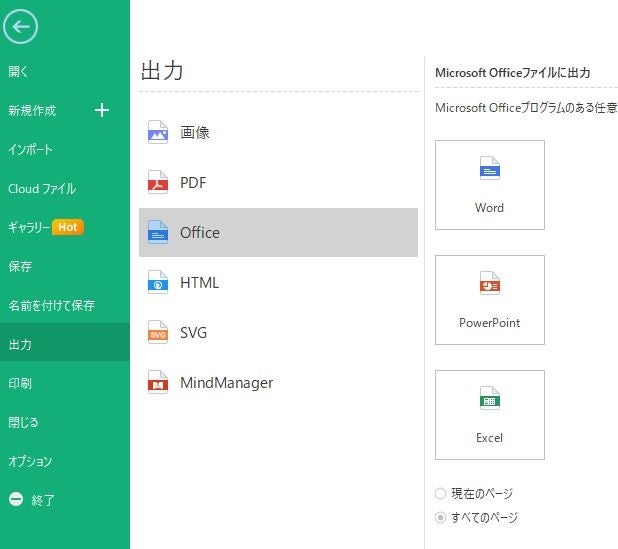Click the red PDF file icon
Screen dimensions: 618x549
click(x=158, y=182)
